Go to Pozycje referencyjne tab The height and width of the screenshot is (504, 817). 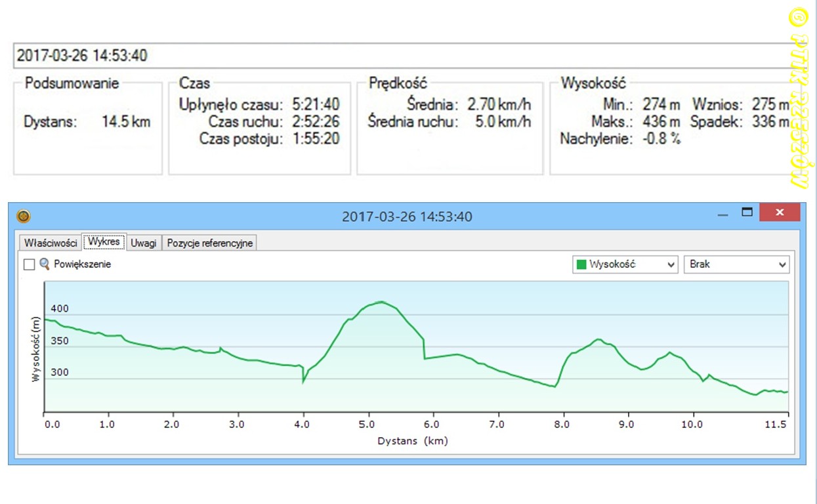pos(209,243)
